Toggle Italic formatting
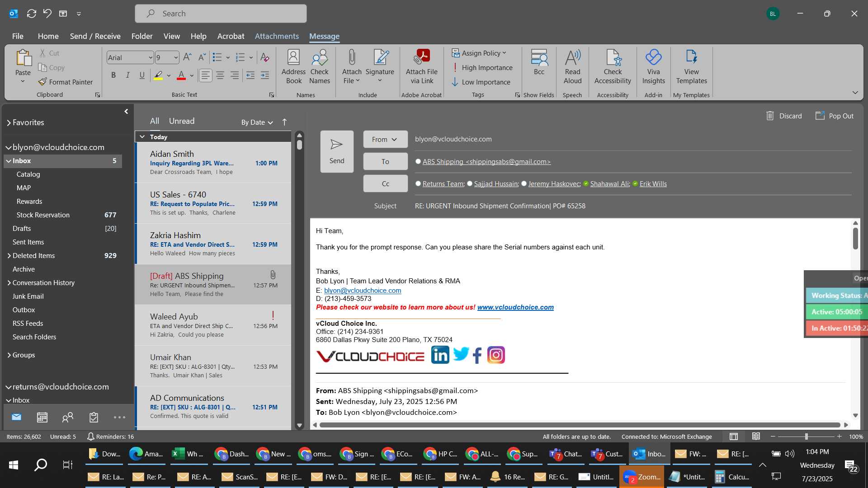Screen dimensions: 868x488 128,75
